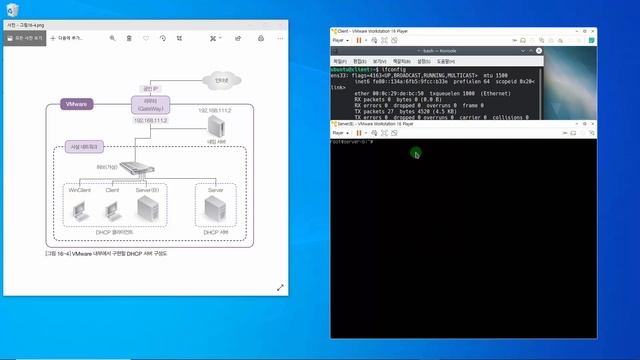Viewport: 640px width, 360px height.
Task: Click Konsole terminal scrollbar
Action: pyautogui.click(x=541, y=93)
